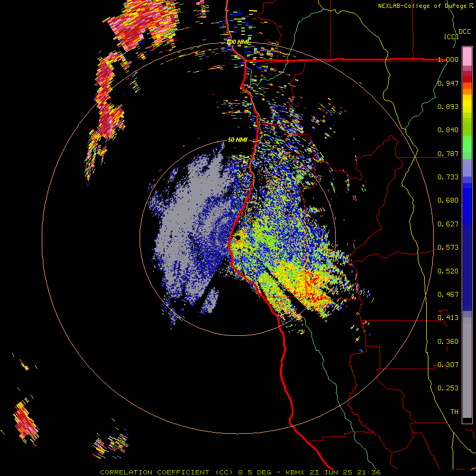Image resolution: width=476 pixels, height=476 pixels.
Task: Pick the bright yellow color bar segment
Action: coord(467,103)
